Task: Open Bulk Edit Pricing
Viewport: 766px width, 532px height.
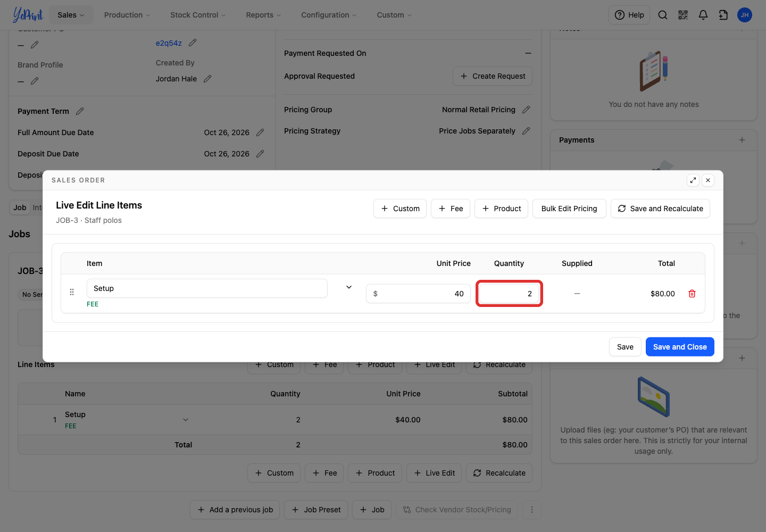Action: point(569,209)
